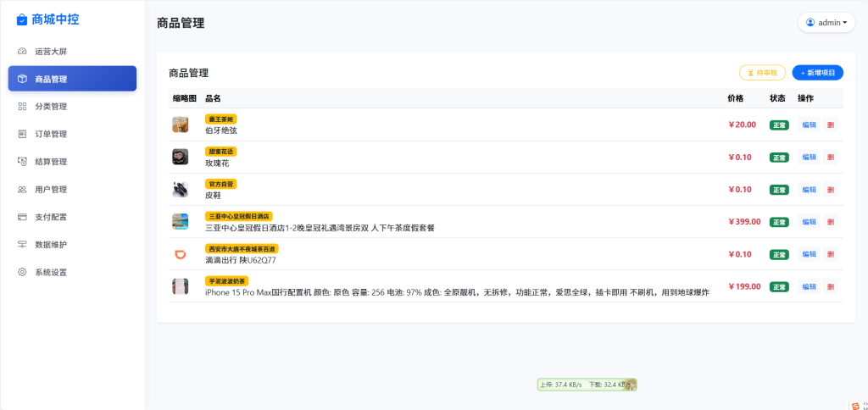Delete the 滴滴出行 product
Image resolution: width=868 pixels, height=410 pixels.
pos(830,254)
